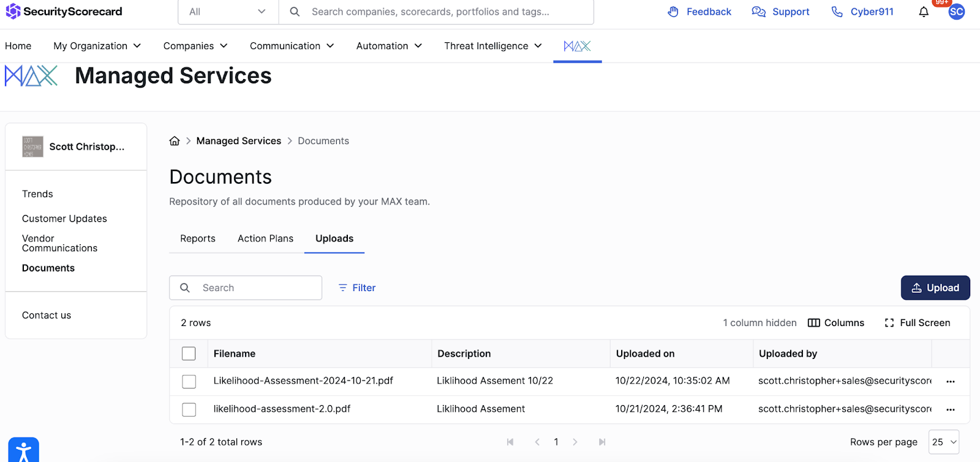The image size is (980, 462).
Task: Select all rows checkbox in header
Action: [x=189, y=354]
